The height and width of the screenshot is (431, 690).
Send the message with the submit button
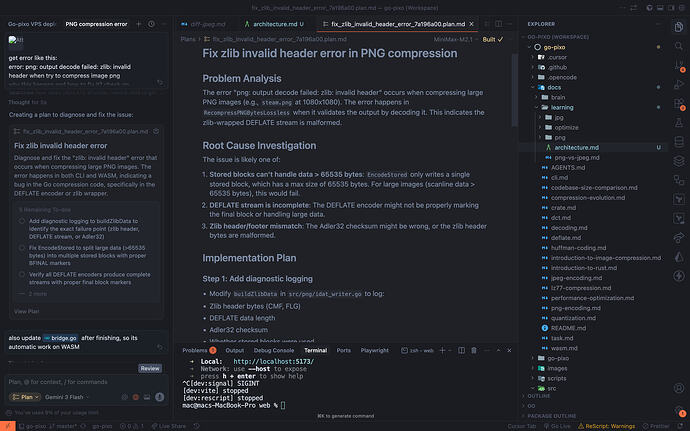point(159,397)
